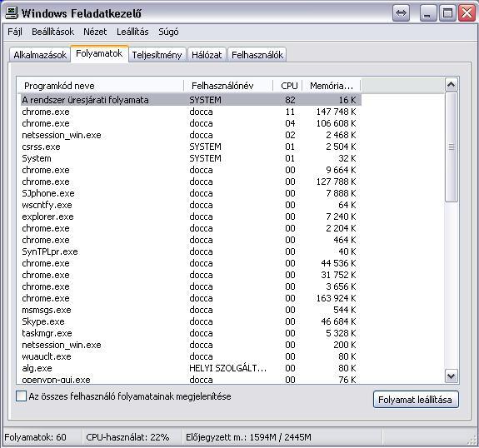Click the double-arrow button in title bar
Image resolution: width=479 pixels, height=448 pixels.
point(401,13)
